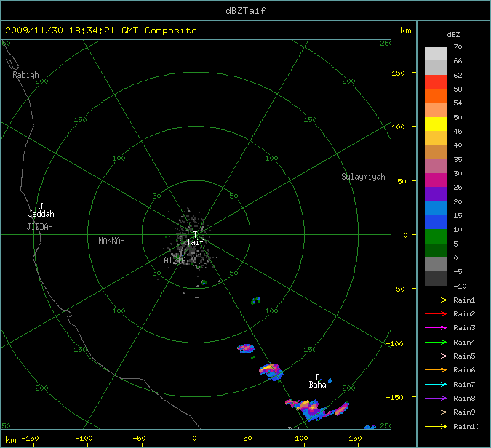
Task: Click the cyan Rain7 arrow icon
Action: pyautogui.click(x=436, y=384)
